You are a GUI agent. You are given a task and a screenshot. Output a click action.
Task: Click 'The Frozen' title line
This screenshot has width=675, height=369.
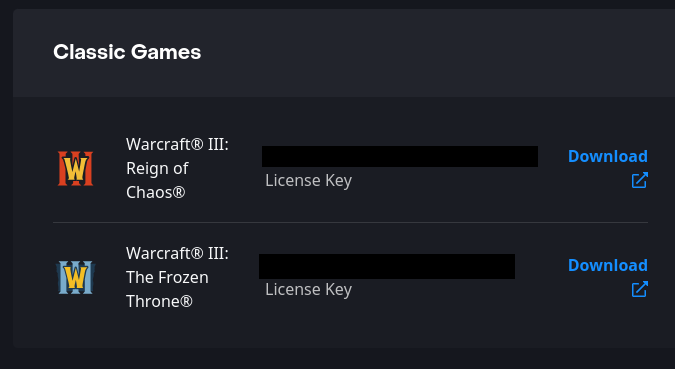[x=167, y=277]
